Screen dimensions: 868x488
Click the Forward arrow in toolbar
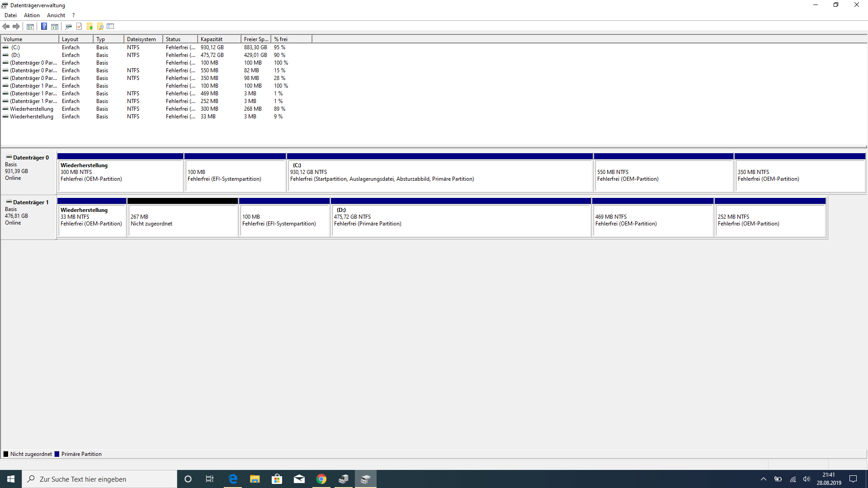pyautogui.click(x=16, y=26)
